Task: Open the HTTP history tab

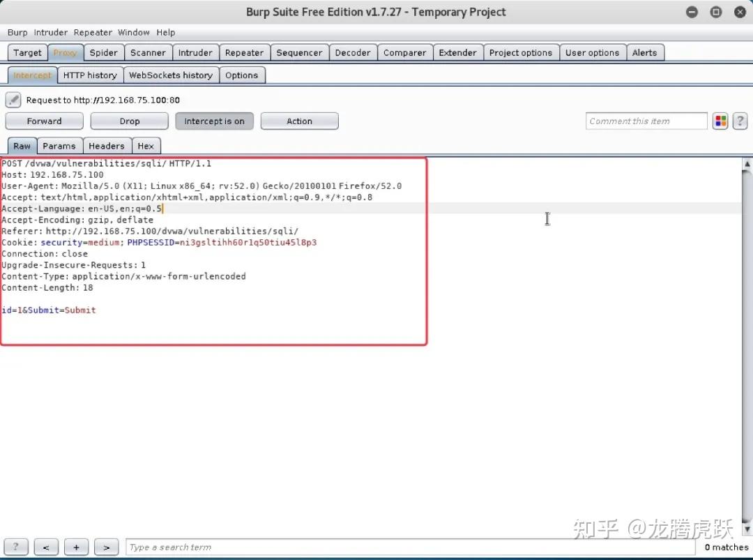Action: pos(90,75)
